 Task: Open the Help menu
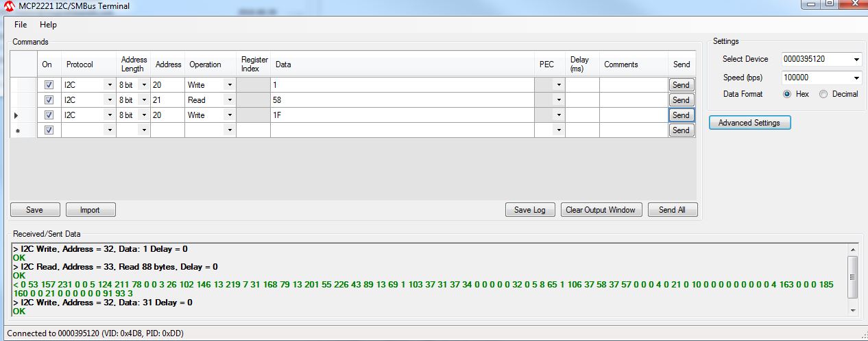tap(48, 25)
